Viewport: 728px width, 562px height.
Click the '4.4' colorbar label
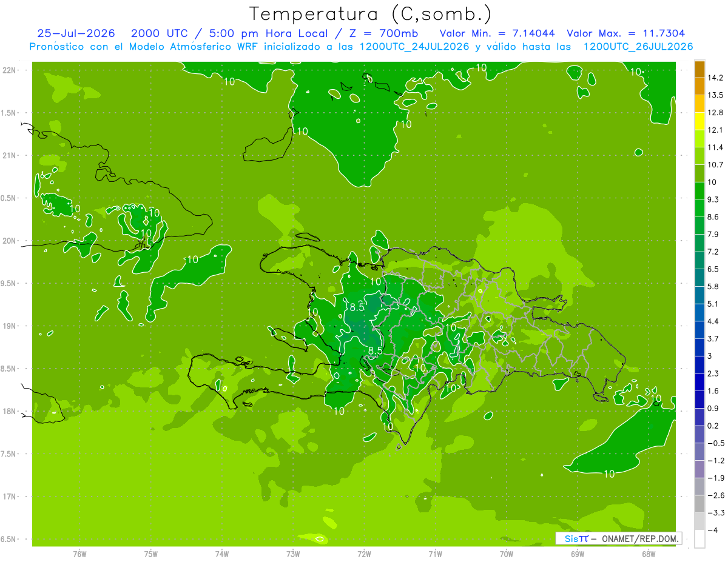coord(713,321)
